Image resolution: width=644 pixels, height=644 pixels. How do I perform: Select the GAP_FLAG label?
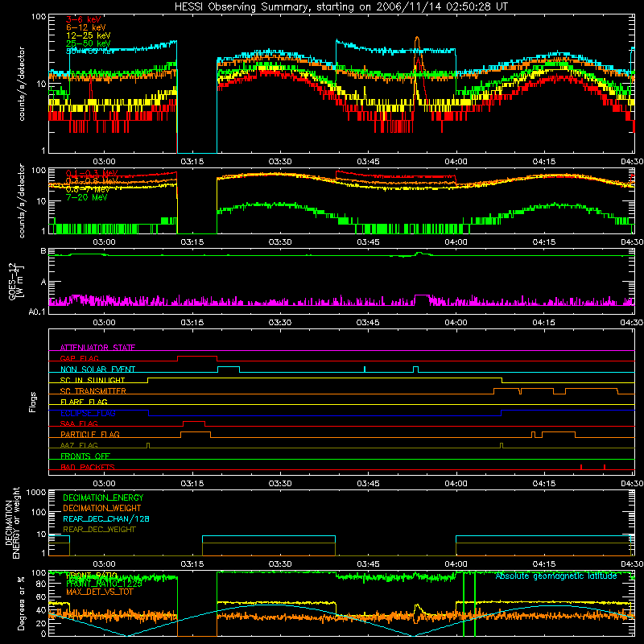pos(79,358)
